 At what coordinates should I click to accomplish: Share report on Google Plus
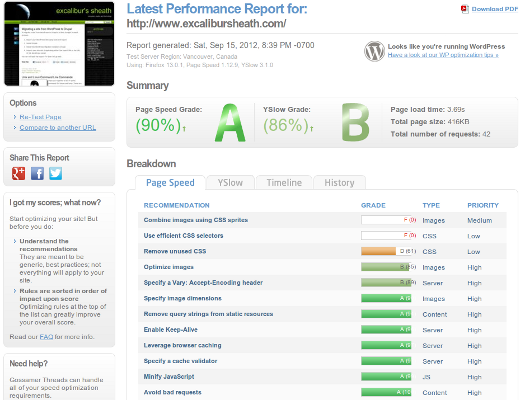[x=18, y=173]
